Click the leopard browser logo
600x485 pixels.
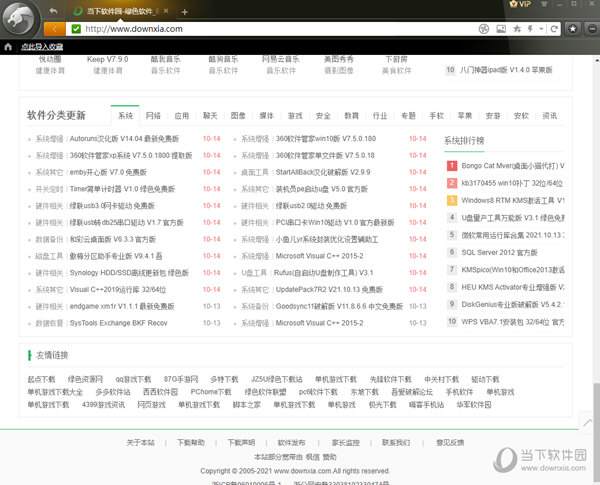(19, 19)
